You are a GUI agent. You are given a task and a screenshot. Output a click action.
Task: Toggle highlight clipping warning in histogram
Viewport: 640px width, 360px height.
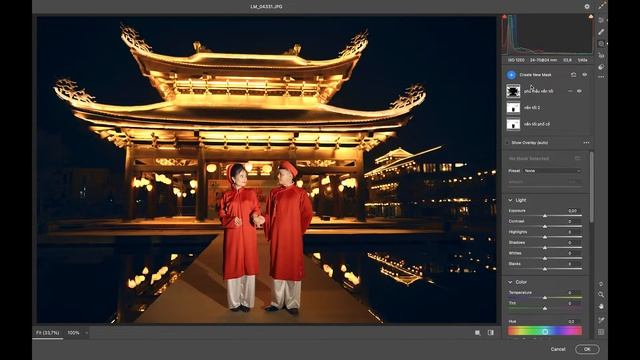pos(591,17)
